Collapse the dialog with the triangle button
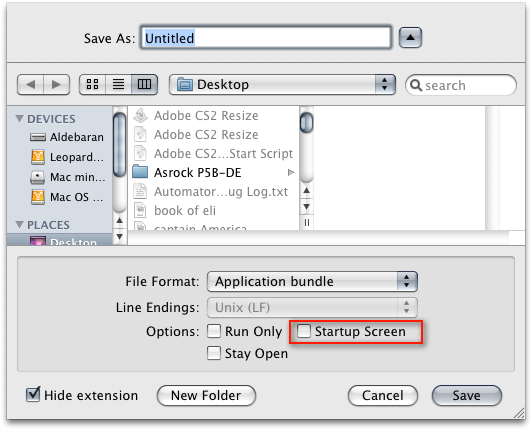532x430 pixels. click(x=410, y=38)
